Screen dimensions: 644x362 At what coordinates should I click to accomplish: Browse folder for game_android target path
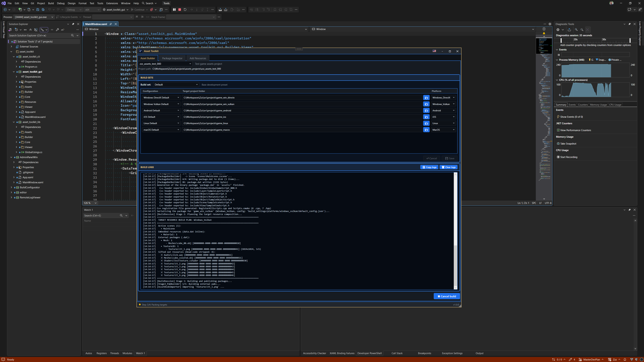[x=426, y=110]
